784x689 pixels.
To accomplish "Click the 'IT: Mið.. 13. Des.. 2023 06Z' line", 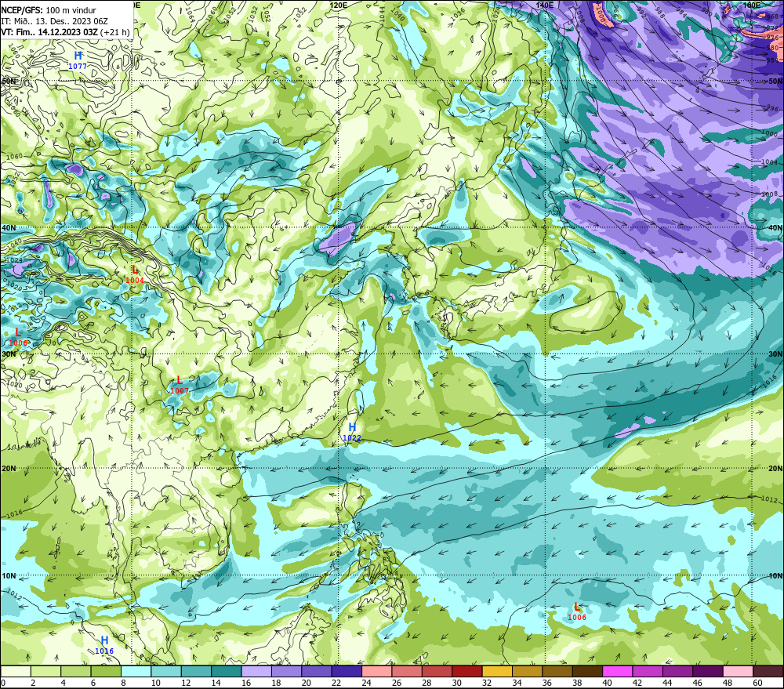I will [55, 21].
